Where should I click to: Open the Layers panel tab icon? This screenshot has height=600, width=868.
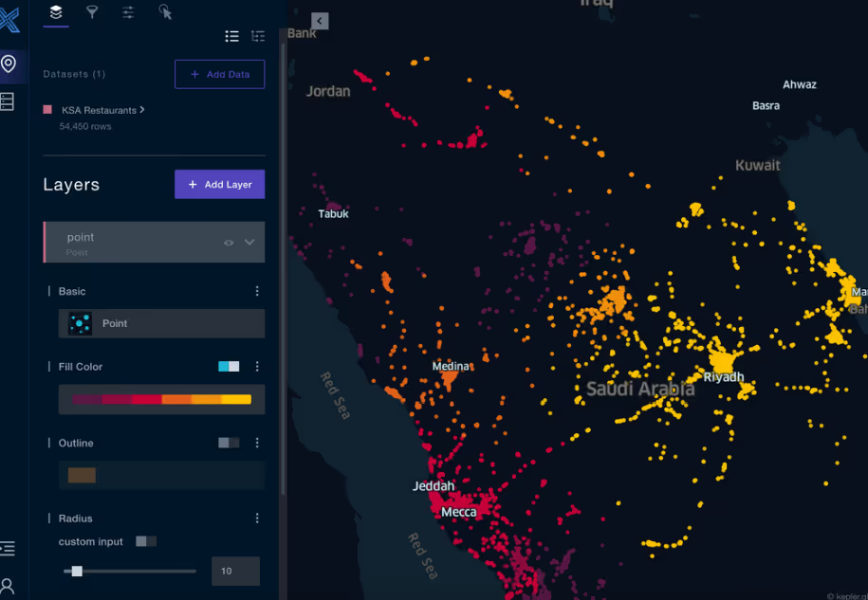tap(54, 13)
